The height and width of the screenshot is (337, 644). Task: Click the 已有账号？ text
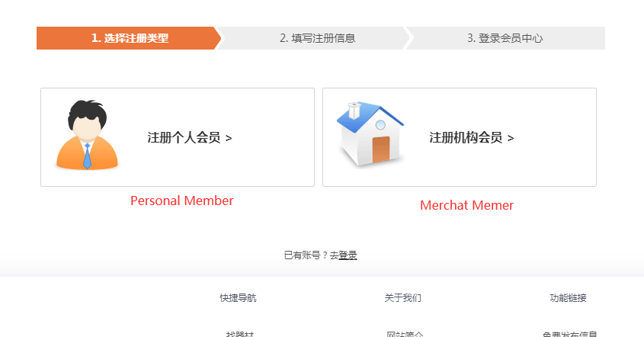click(x=306, y=255)
